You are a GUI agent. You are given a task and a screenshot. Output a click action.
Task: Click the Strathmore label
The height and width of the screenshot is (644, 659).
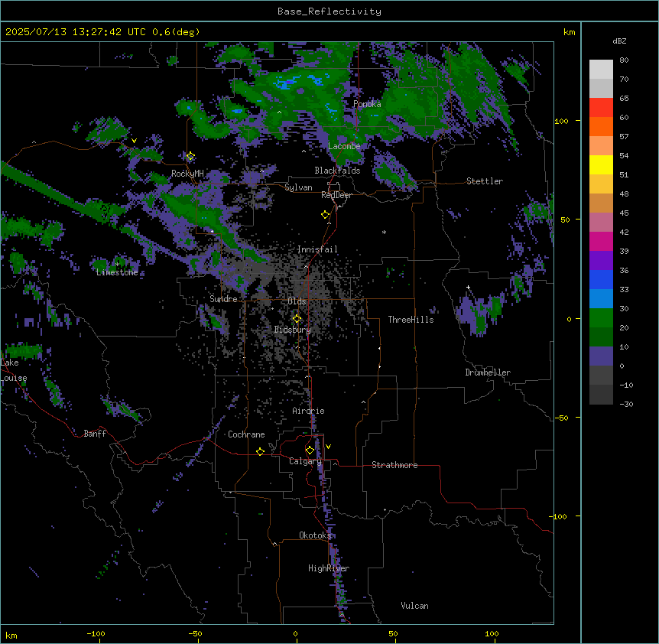click(x=394, y=465)
